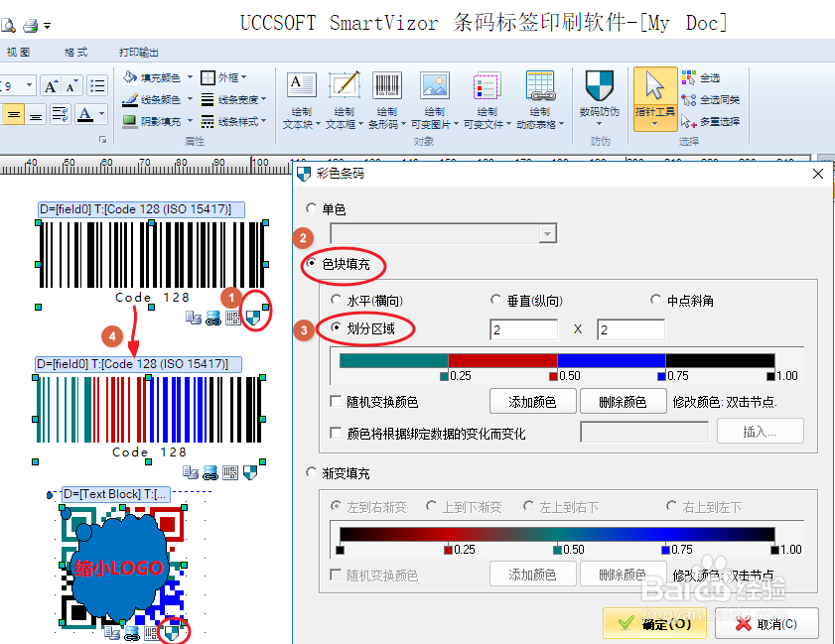Select the 划分区域 divide region radio button
Viewport: 835px width, 644px height.
tap(336, 327)
